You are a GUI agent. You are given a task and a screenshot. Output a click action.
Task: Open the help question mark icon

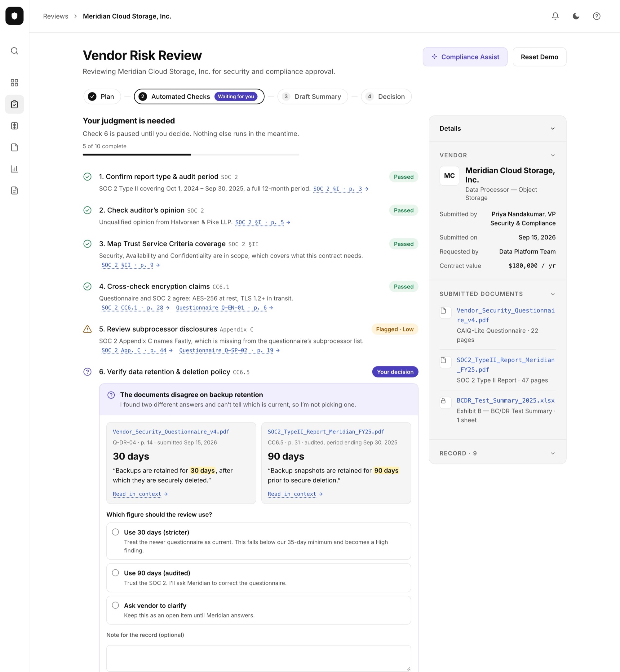pos(596,16)
